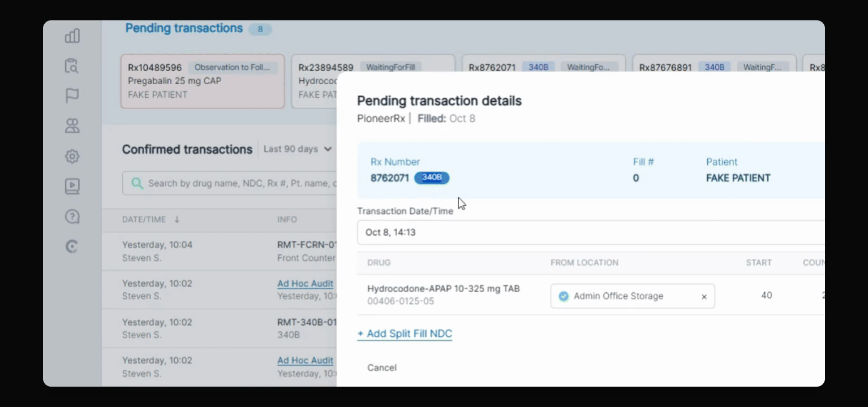The height and width of the screenshot is (407, 868).
Task: Clear Admin Office Storage location with x
Action: click(x=704, y=297)
